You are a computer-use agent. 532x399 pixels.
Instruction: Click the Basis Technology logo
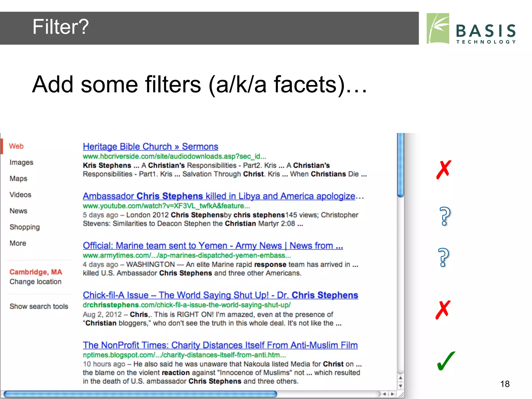(471, 29)
